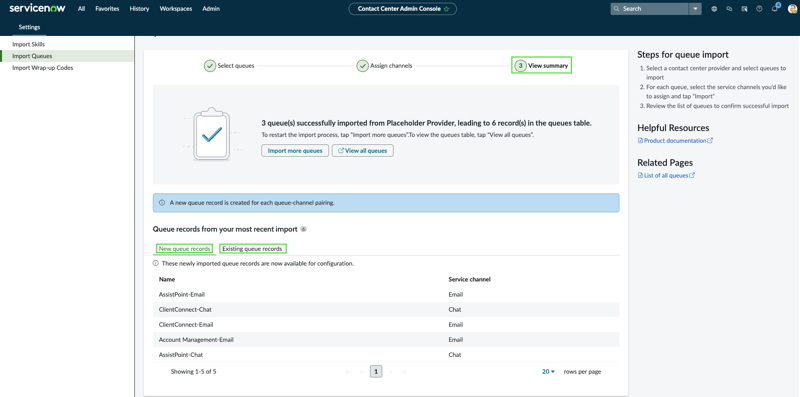Click the info icon in the blue banner
The image size is (800, 397).
pyautogui.click(x=162, y=203)
